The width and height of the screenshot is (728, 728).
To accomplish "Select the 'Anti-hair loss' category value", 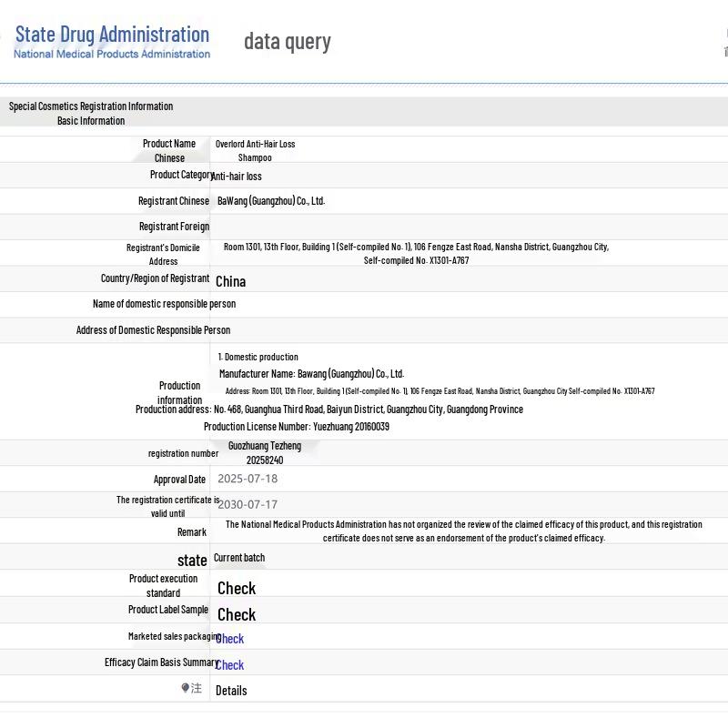I will [x=237, y=177].
